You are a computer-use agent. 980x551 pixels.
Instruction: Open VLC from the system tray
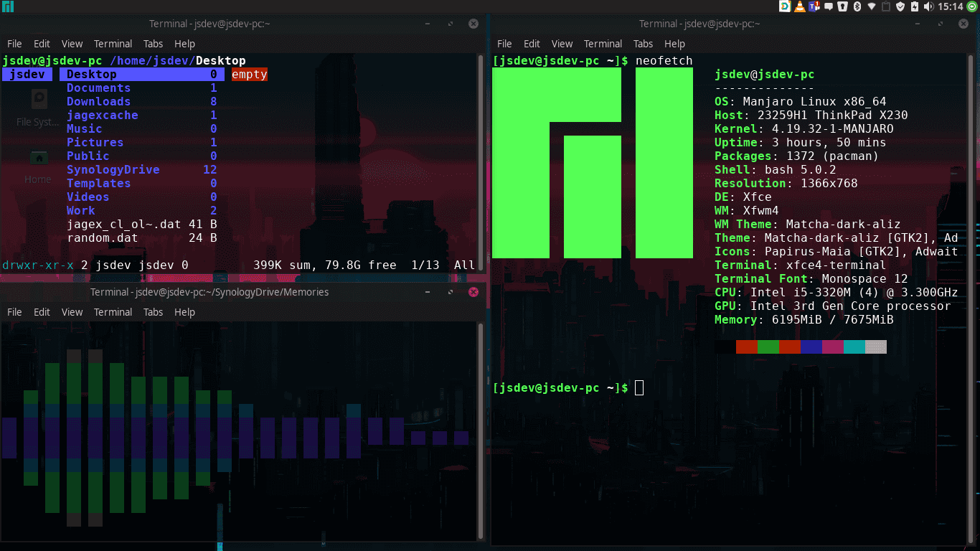[798, 6]
